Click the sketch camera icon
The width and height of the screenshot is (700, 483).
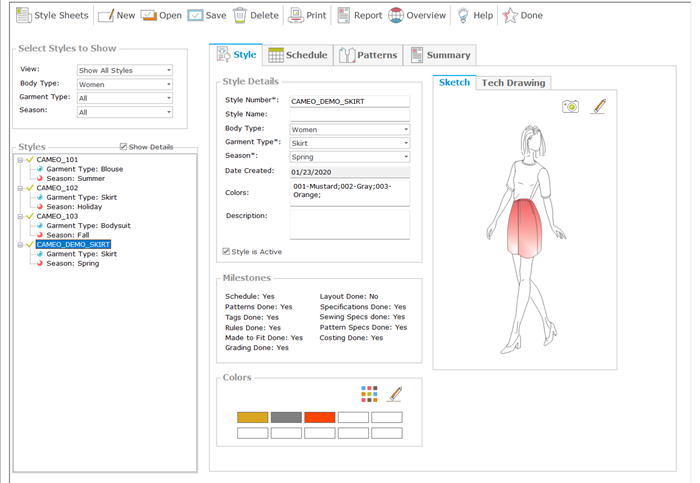click(570, 106)
